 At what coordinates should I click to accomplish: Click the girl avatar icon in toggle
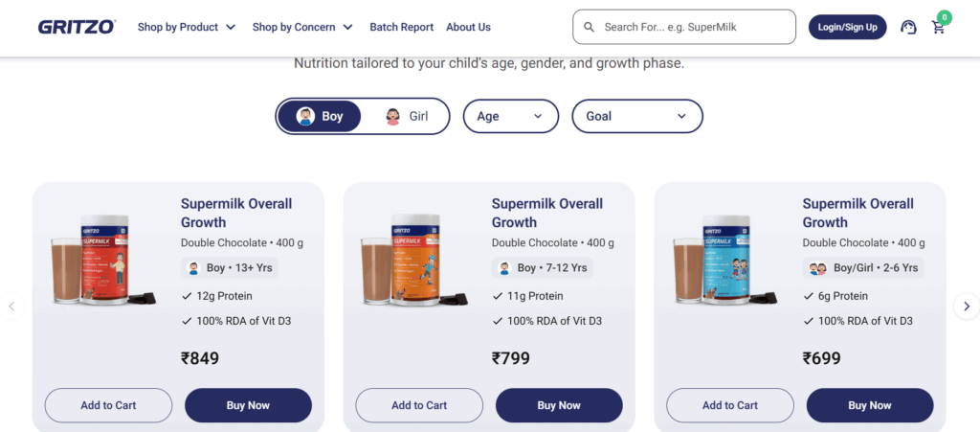point(392,116)
